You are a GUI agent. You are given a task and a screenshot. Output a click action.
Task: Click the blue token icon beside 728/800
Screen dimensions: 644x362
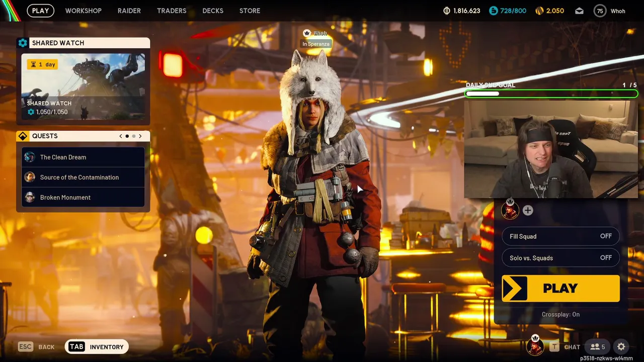494,11
